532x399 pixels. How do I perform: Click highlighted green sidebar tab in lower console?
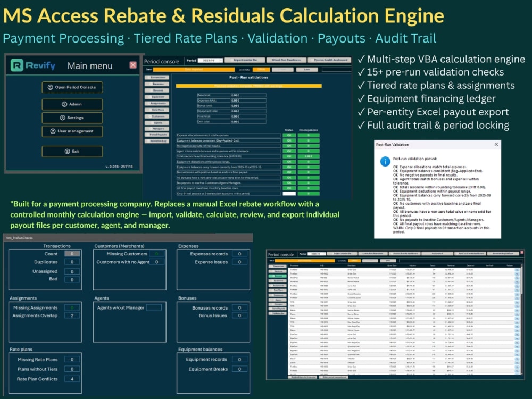278,276
